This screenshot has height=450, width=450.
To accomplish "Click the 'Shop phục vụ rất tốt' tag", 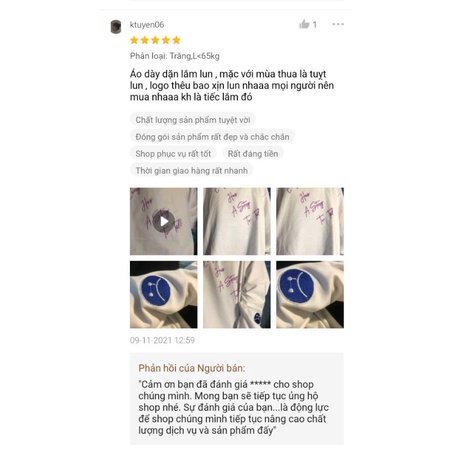I will tap(173, 154).
